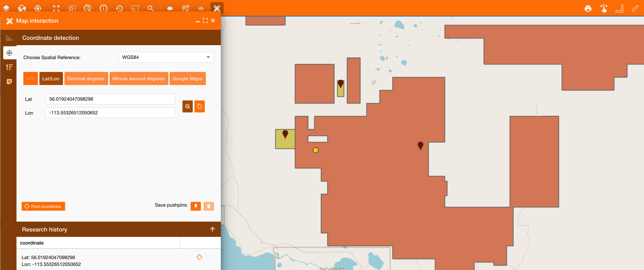Select the diagonal ruler measure tool

click(x=635, y=8)
